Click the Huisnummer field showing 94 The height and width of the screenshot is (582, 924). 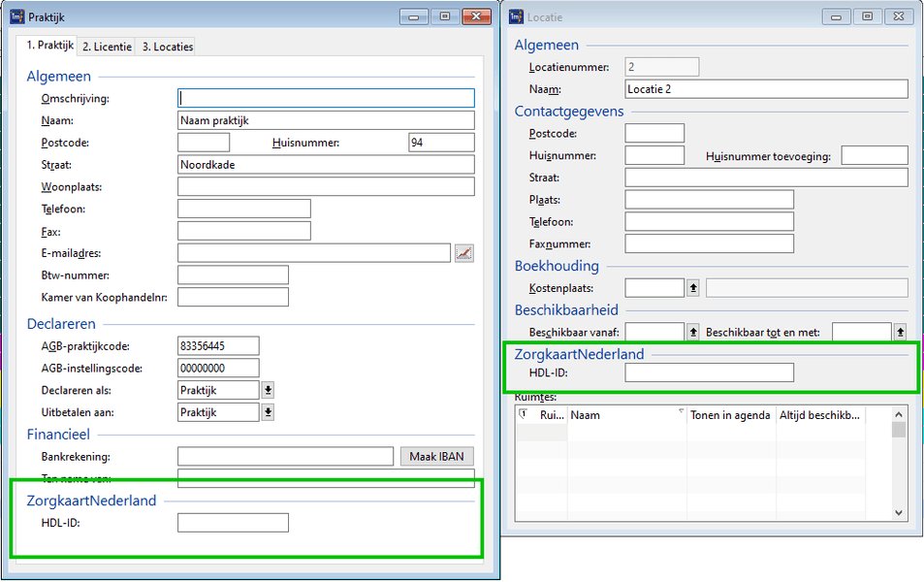point(441,143)
